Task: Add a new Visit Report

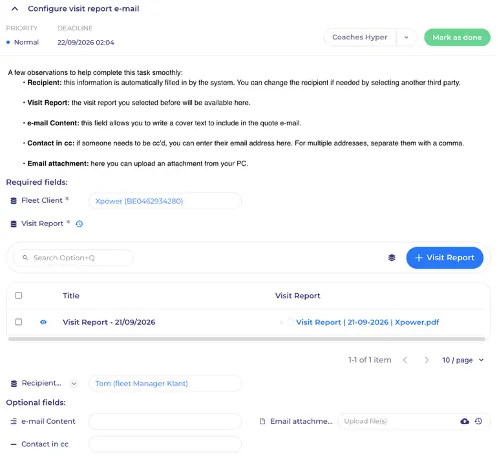Action: (444, 258)
